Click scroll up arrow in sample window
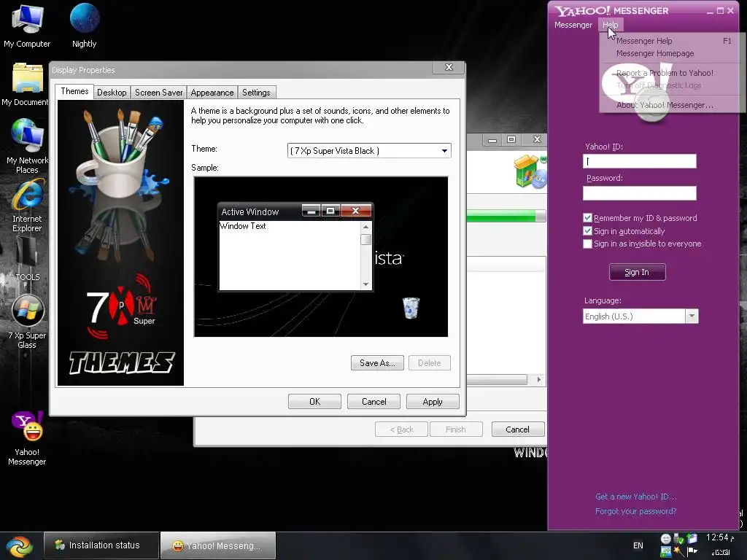The image size is (747, 560). 365,227
